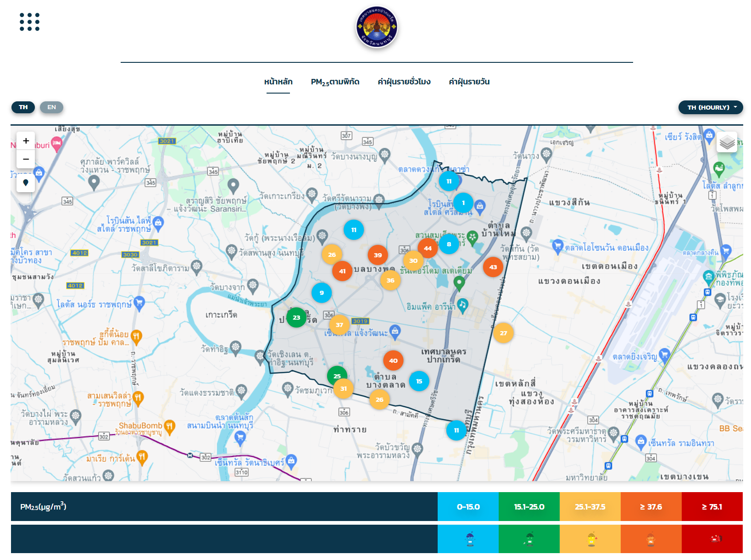This screenshot has width=751, height=560.
Task: Click the blue sensor marker reading 15
Action: [x=419, y=381]
